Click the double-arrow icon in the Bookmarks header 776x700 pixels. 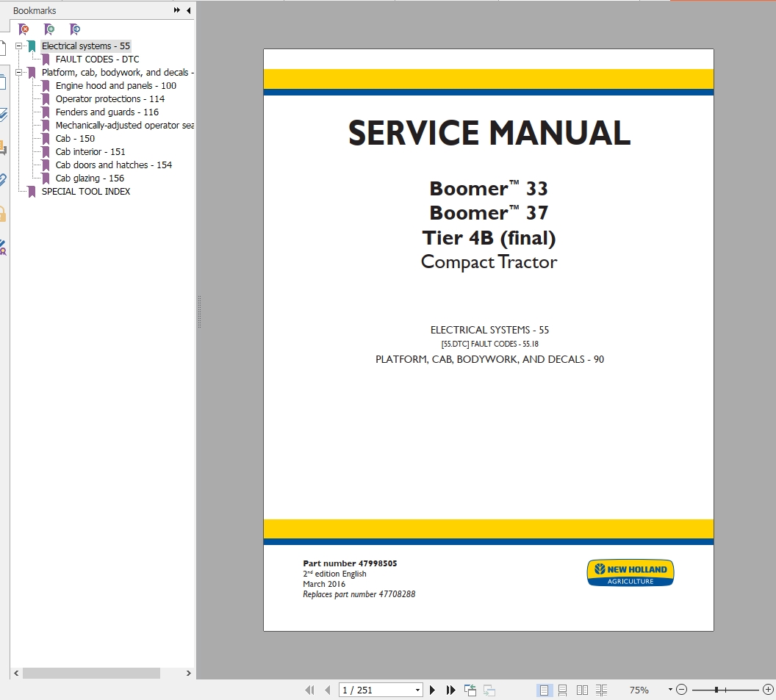(x=176, y=10)
